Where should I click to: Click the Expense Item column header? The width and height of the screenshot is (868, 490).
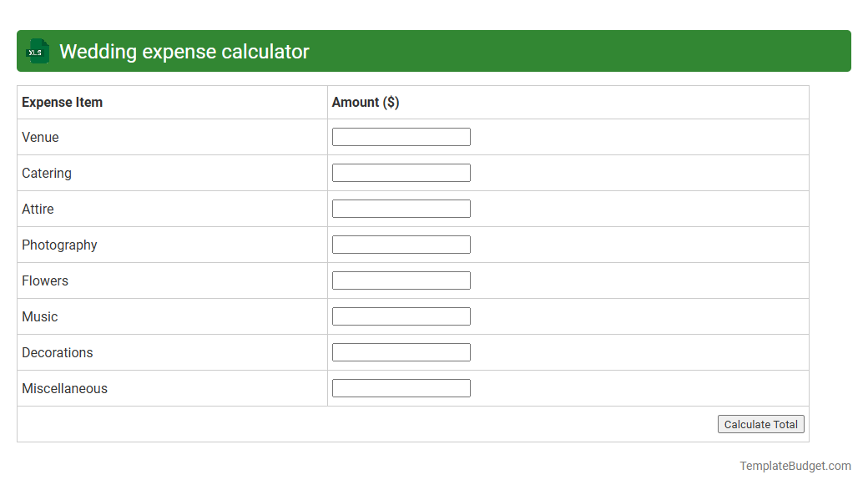click(62, 102)
